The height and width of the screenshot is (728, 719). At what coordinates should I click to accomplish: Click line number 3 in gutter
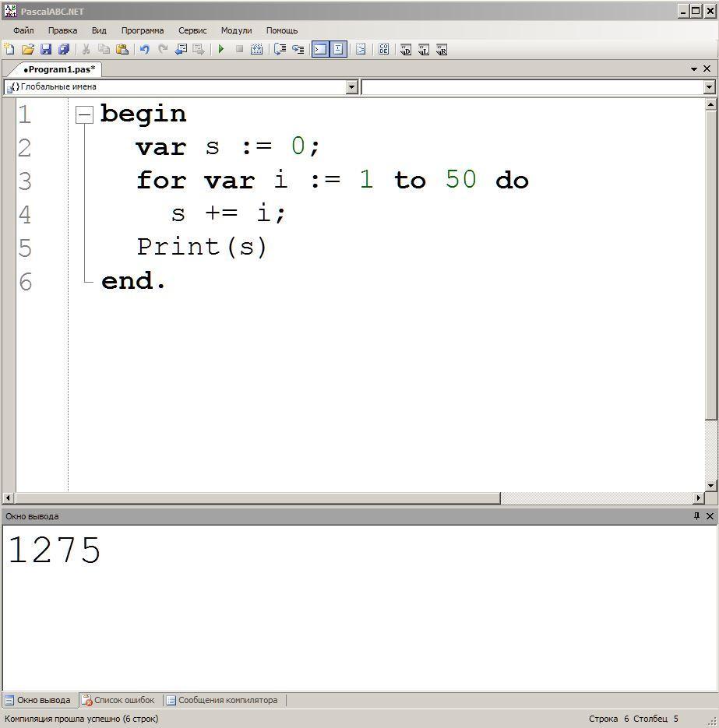25,181
